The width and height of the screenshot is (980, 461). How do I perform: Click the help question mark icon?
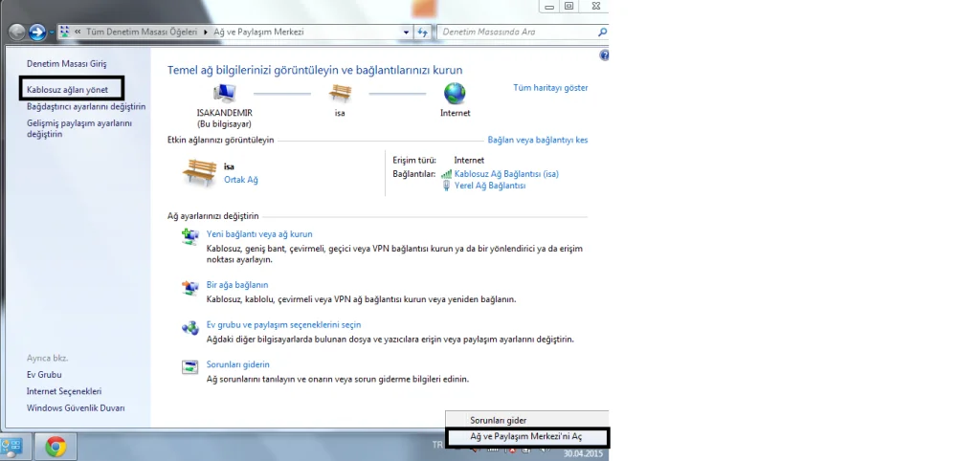pyautogui.click(x=604, y=56)
